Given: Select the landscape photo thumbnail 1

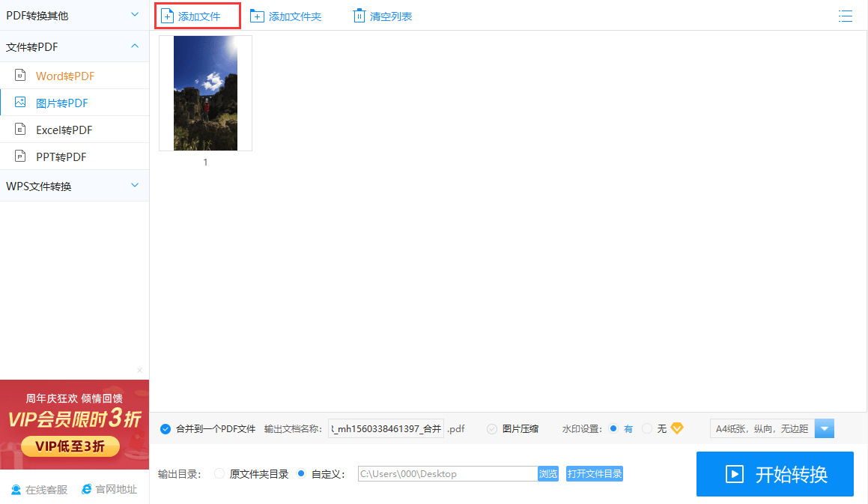Looking at the screenshot, I should tap(205, 93).
